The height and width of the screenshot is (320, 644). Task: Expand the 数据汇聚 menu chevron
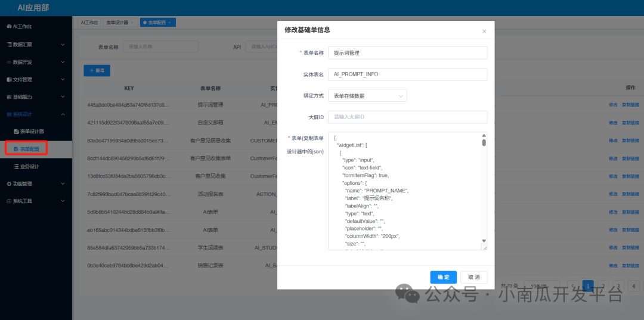[x=63, y=44]
